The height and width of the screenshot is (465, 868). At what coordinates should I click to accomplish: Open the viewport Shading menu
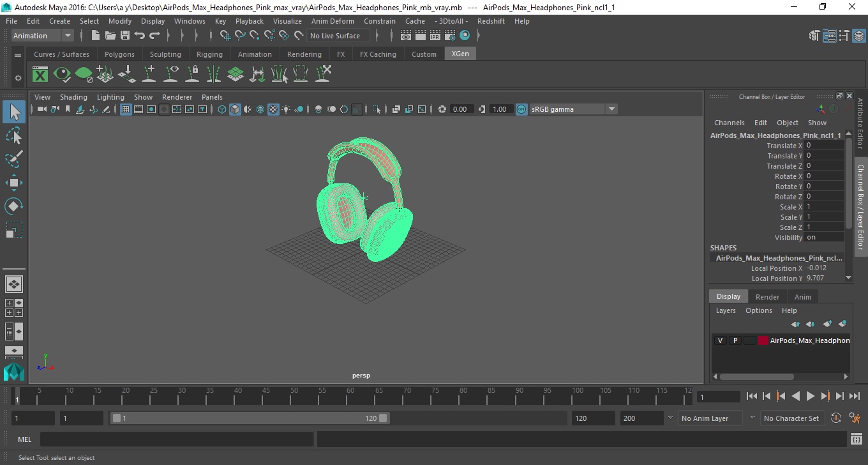tap(73, 97)
